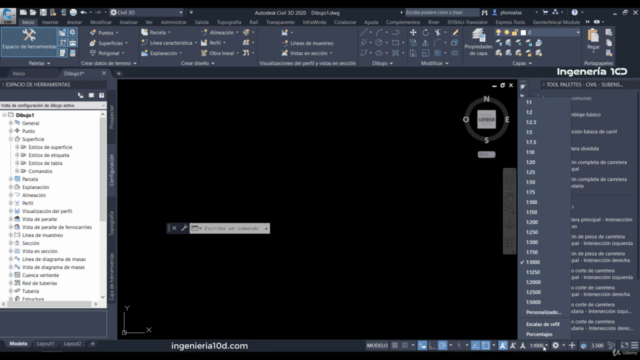Click the Undo arrow in quick access toolbar

click(x=83, y=13)
